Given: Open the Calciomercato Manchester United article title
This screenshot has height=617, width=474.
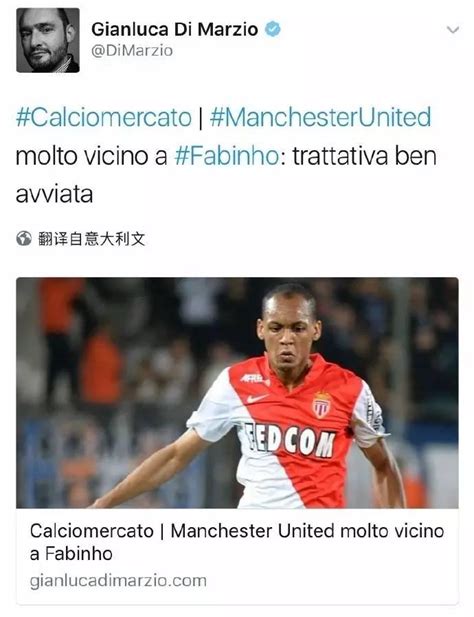Looking at the screenshot, I should tap(237, 542).
